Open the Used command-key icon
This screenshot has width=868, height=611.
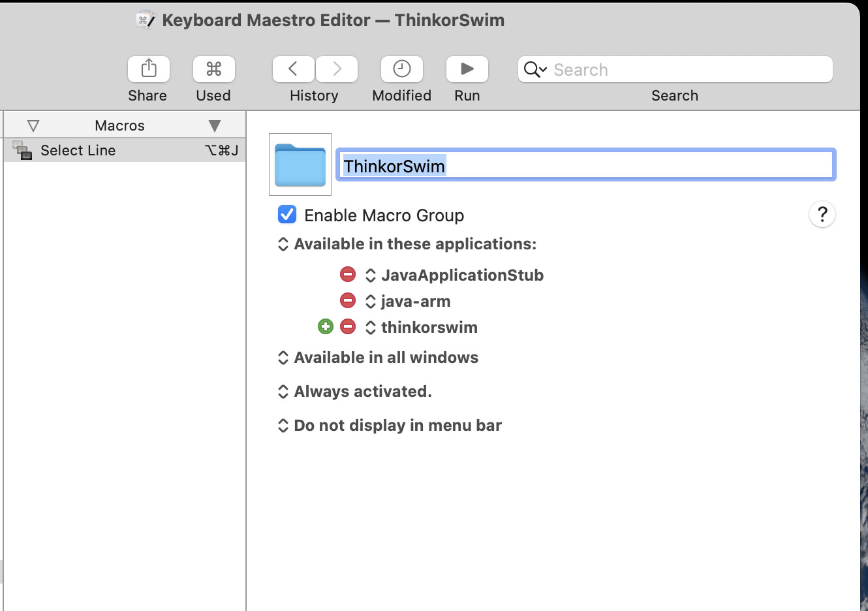point(214,69)
